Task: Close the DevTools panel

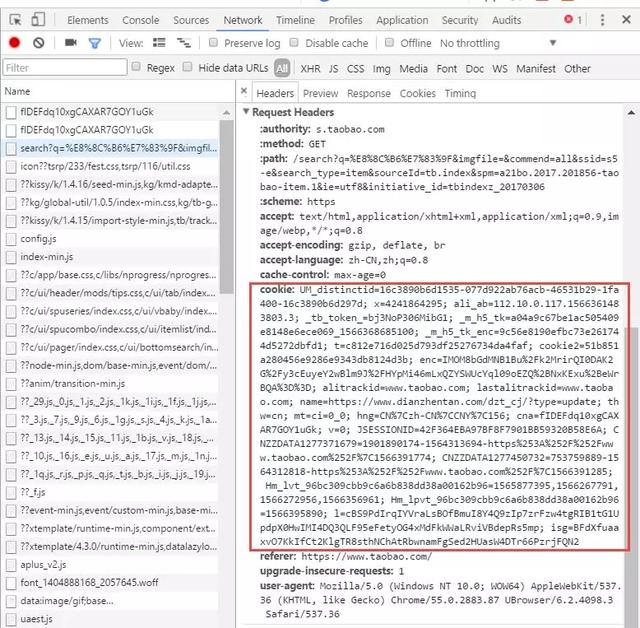Action: click(x=626, y=19)
